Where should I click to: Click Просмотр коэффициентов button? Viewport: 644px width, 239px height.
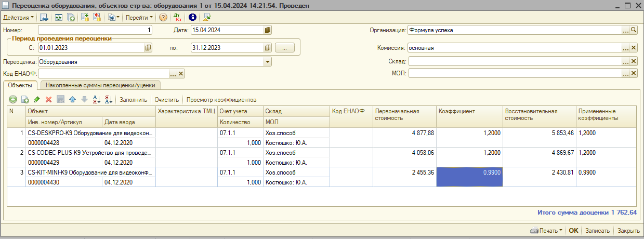click(221, 99)
